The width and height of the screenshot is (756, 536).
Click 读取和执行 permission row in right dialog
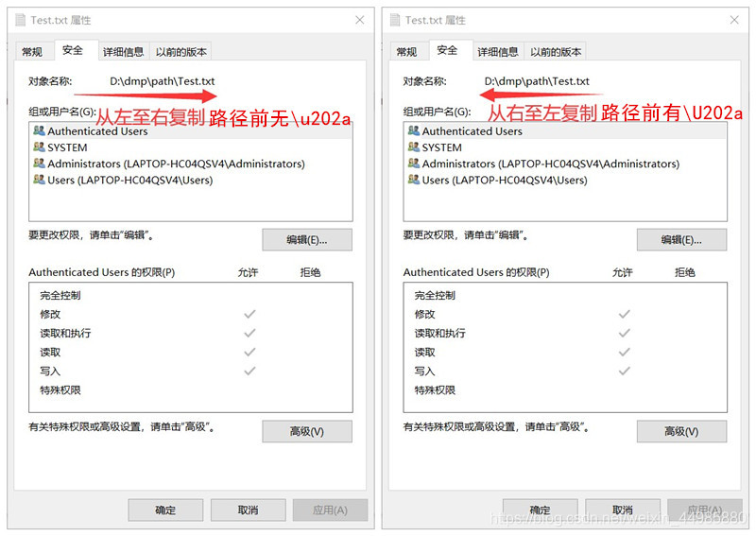point(565,333)
